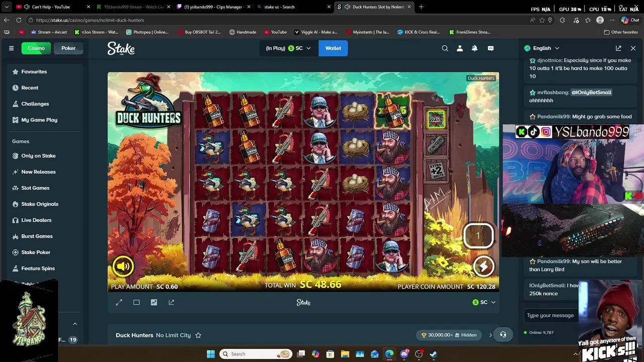Open Steam from the taskbar

point(434,354)
